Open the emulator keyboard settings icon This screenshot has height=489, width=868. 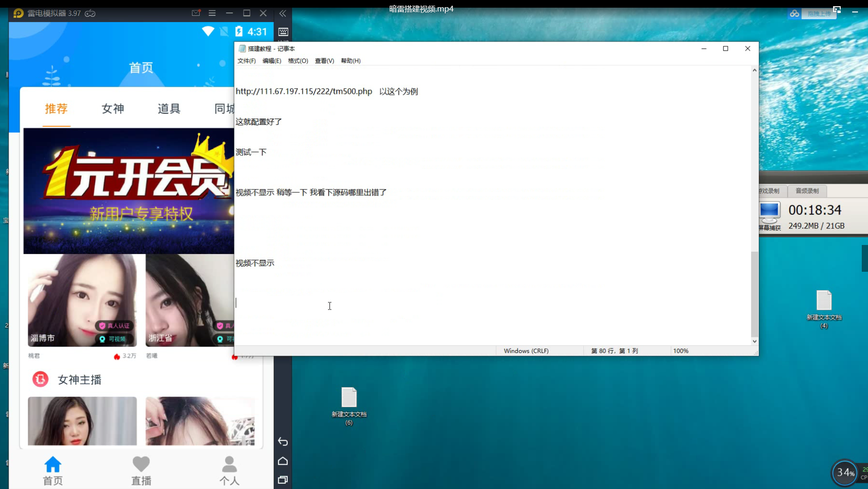tap(283, 32)
